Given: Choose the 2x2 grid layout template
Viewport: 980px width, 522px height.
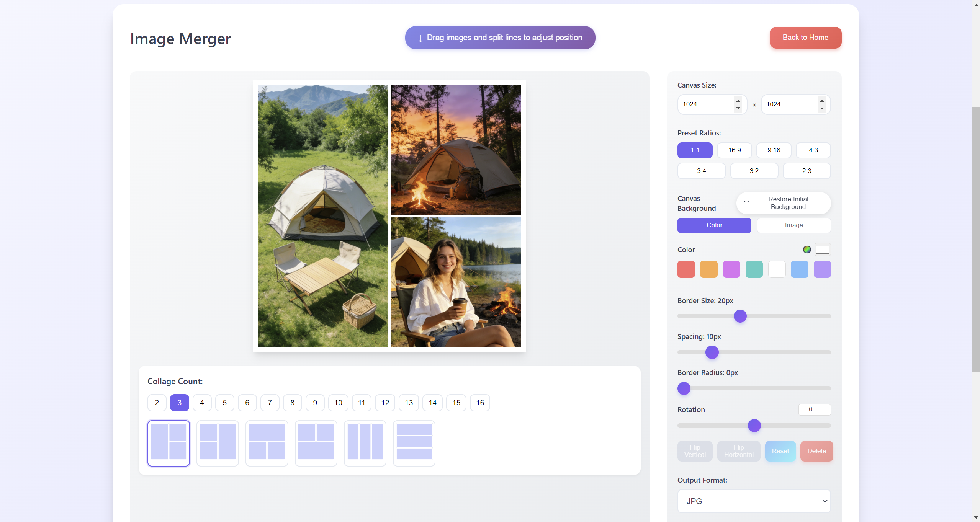Looking at the screenshot, I should (218, 443).
